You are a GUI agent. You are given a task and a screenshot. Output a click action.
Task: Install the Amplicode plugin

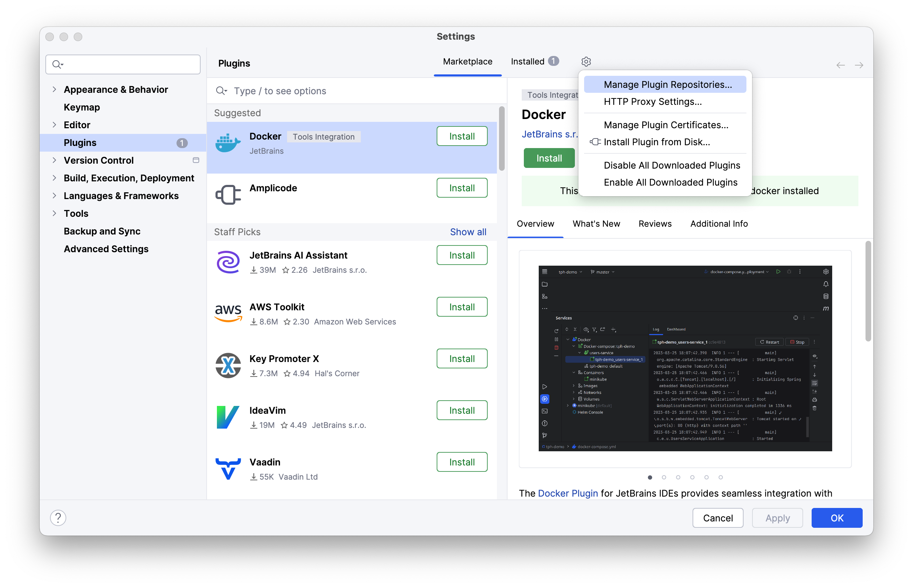coord(462,188)
